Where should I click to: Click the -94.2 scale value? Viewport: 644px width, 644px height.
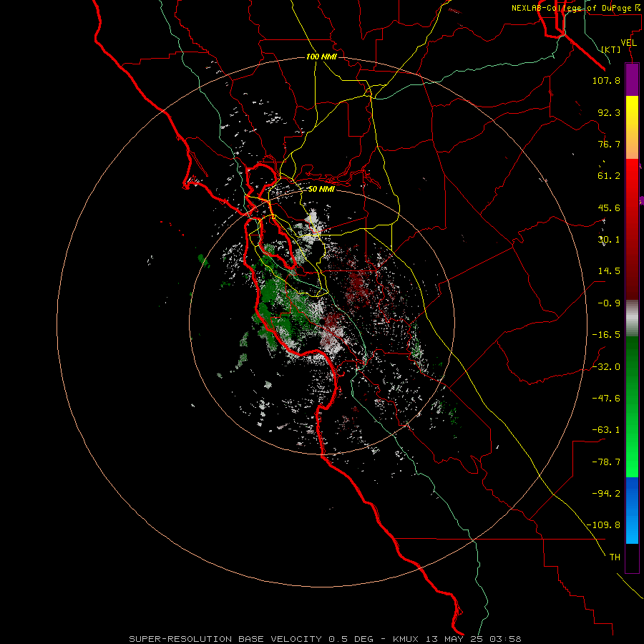(x=606, y=494)
